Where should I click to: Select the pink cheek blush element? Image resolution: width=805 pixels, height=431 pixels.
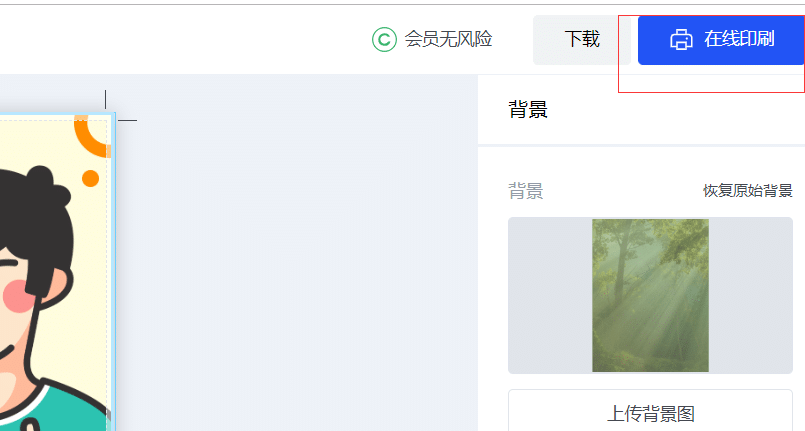tap(20, 296)
